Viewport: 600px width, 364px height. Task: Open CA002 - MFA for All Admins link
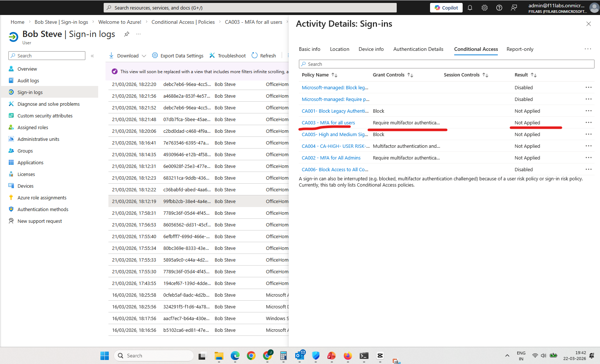(x=331, y=158)
